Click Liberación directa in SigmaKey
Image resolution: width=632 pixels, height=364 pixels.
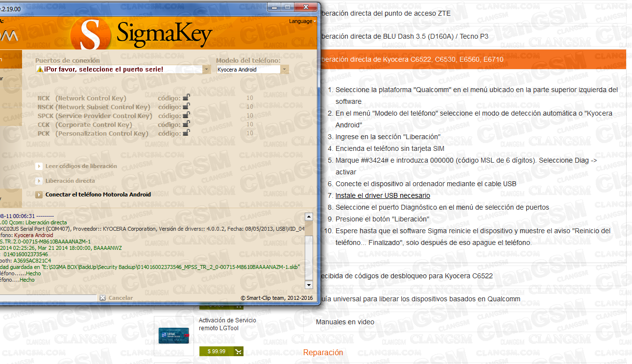pos(70,181)
